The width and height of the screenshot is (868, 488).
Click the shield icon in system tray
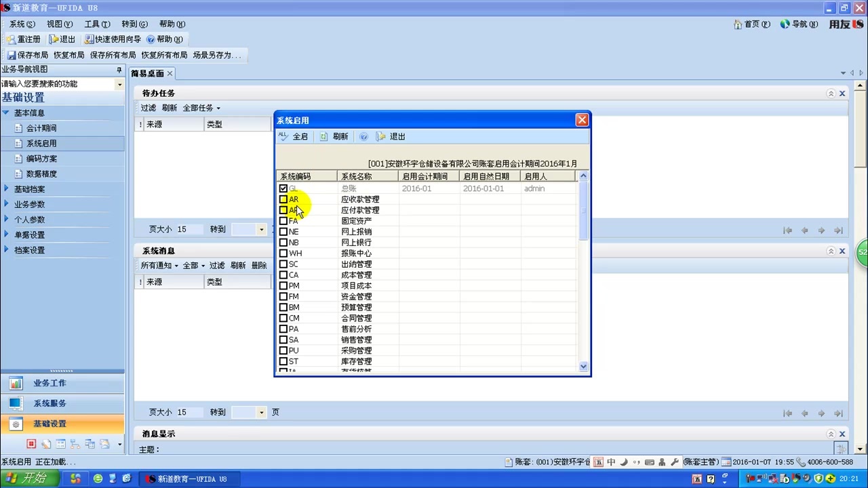tap(818, 479)
